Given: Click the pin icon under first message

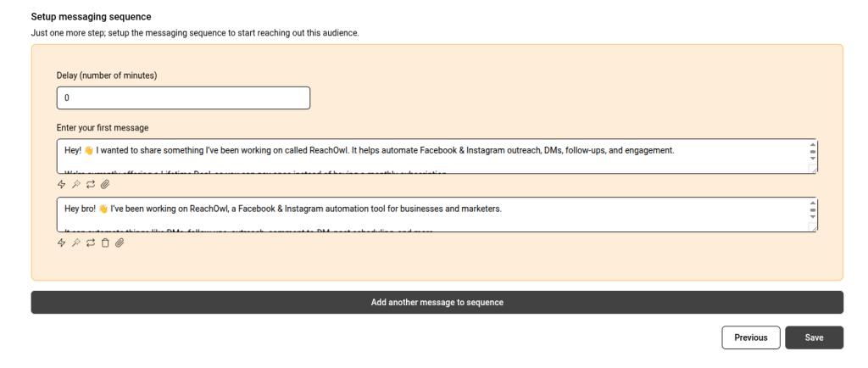Looking at the screenshot, I should (x=76, y=184).
